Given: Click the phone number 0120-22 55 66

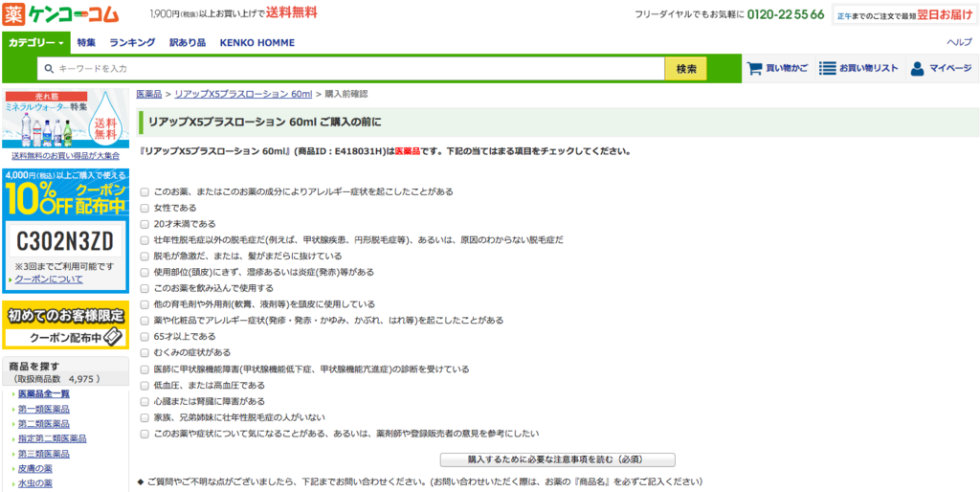Looking at the screenshot, I should coord(786,14).
